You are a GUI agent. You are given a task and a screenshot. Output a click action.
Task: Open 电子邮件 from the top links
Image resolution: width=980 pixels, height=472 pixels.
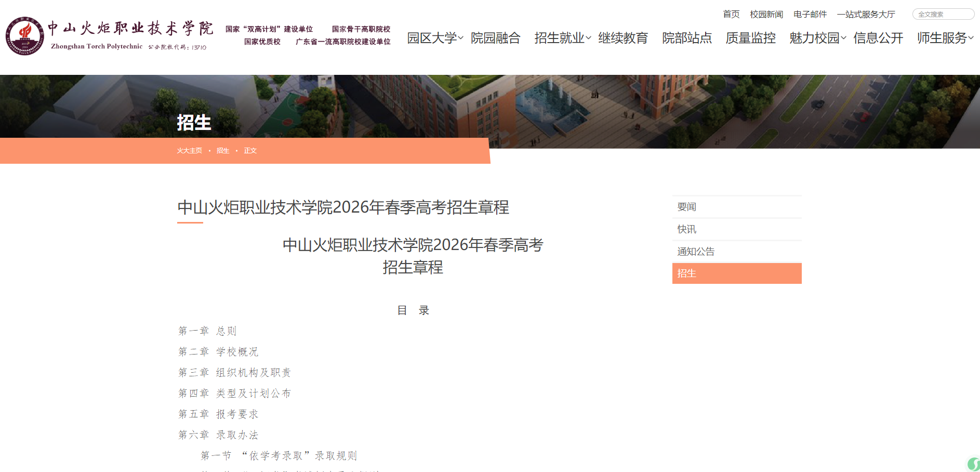coord(810,14)
